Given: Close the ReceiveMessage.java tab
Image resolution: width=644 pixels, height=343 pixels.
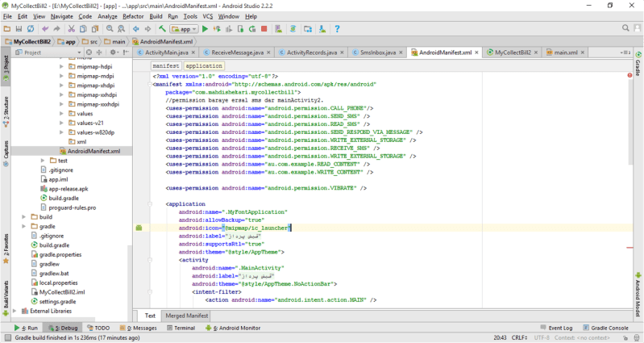Looking at the screenshot, I should coord(268,52).
